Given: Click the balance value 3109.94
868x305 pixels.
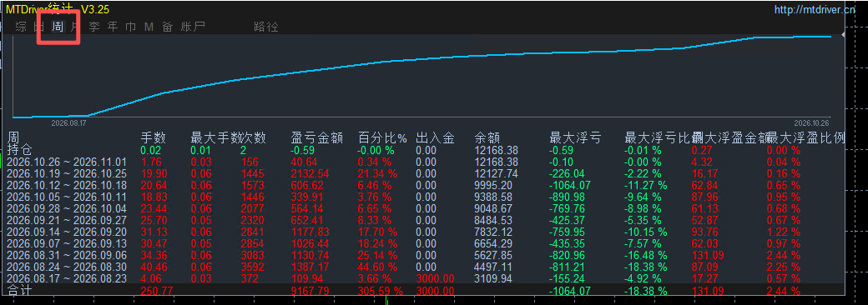Looking at the screenshot, I should [494, 279].
